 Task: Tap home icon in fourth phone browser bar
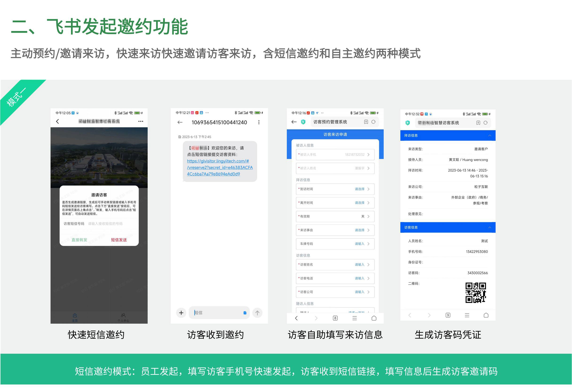486,315
